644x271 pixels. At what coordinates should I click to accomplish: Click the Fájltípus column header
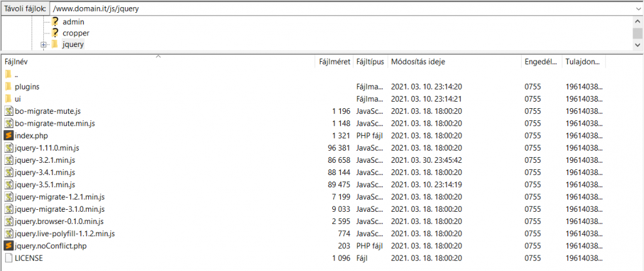(370, 62)
